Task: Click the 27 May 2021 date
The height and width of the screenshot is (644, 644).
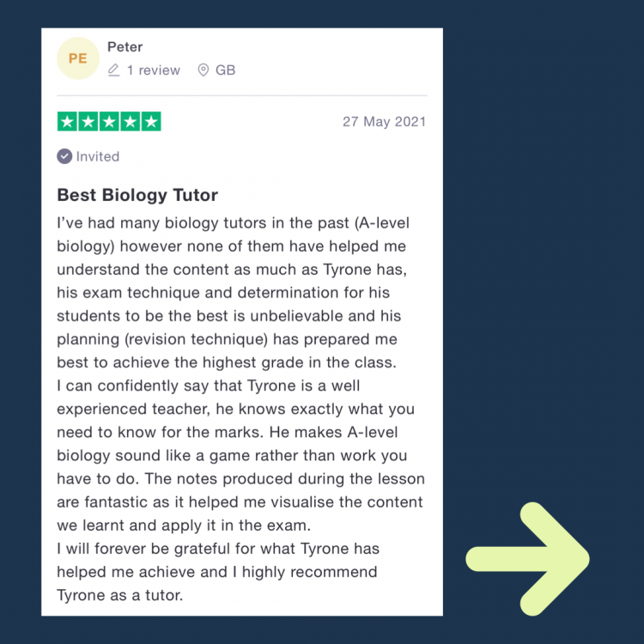Action: tap(385, 122)
